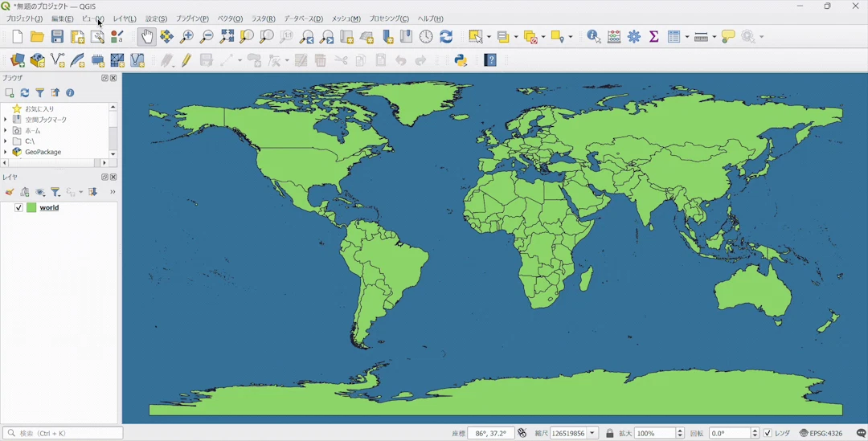Float the ブラウザ panel button
868x441 pixels.
[104, 78]
